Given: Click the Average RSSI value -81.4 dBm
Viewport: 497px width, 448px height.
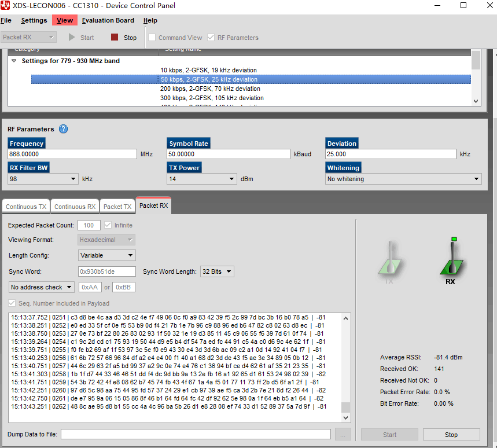Looking at the screenshot, I should click(x=448, y=357).
